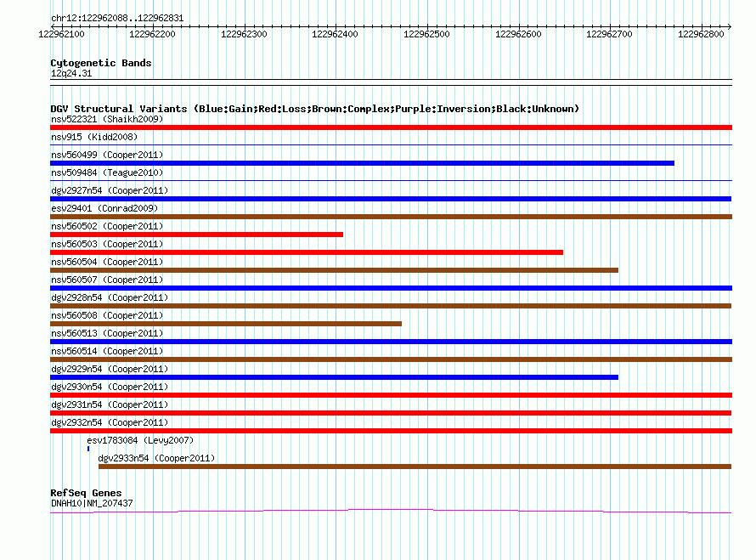Image resolution: width=756 pixels, height=560 pixels.
Task: Select the brown nsv560504 variant bar
Action: (334, 270)
